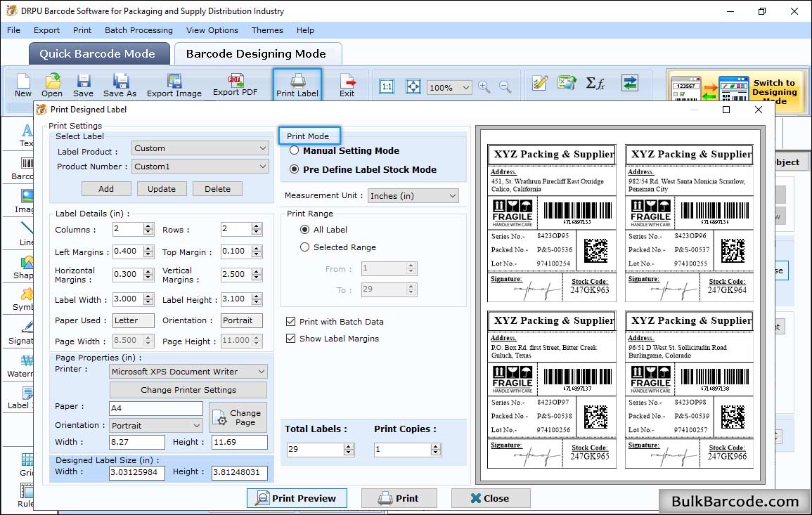This screenshot has height=515, width=812.
Task: Click the Add label button
Action: coord(106,189)
